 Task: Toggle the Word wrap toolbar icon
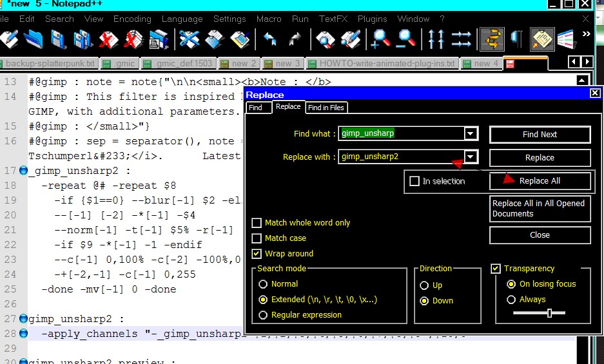492,39
